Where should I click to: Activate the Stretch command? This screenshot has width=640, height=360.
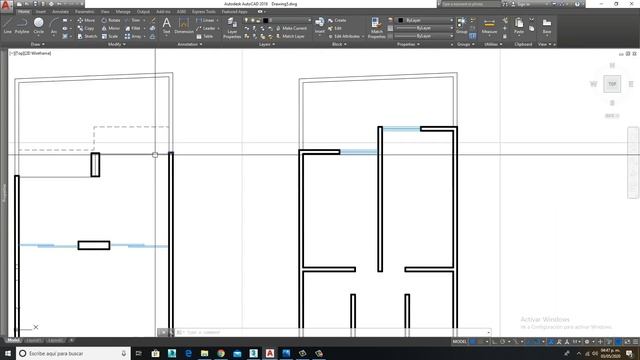tap(87, 36)
